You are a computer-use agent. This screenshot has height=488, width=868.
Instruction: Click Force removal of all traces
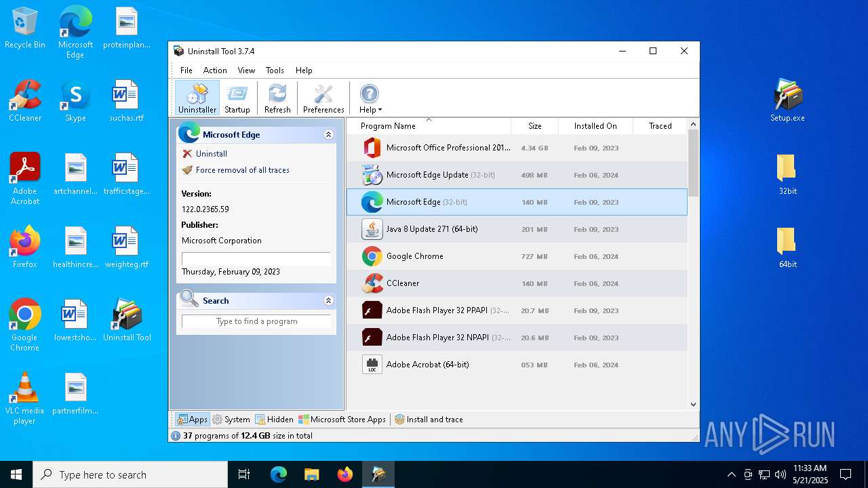(x=242, y=170)
